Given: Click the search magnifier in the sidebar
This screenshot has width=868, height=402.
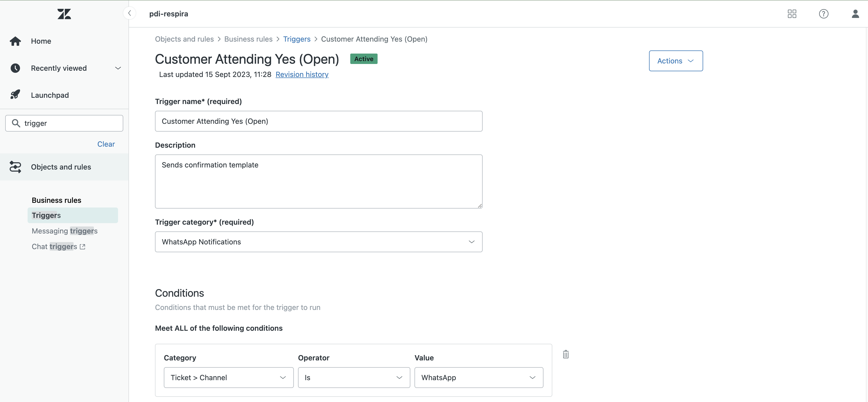Looking at the screenshot, I should (16, 123).
